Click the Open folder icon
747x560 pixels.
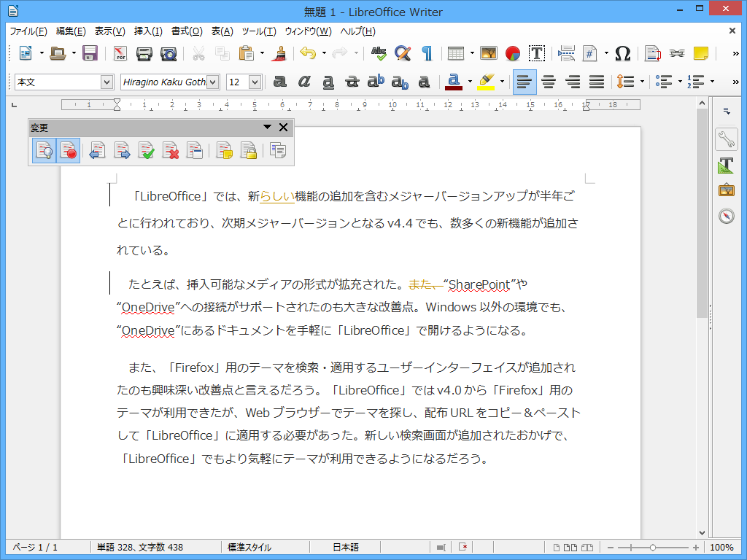point(58,52)
